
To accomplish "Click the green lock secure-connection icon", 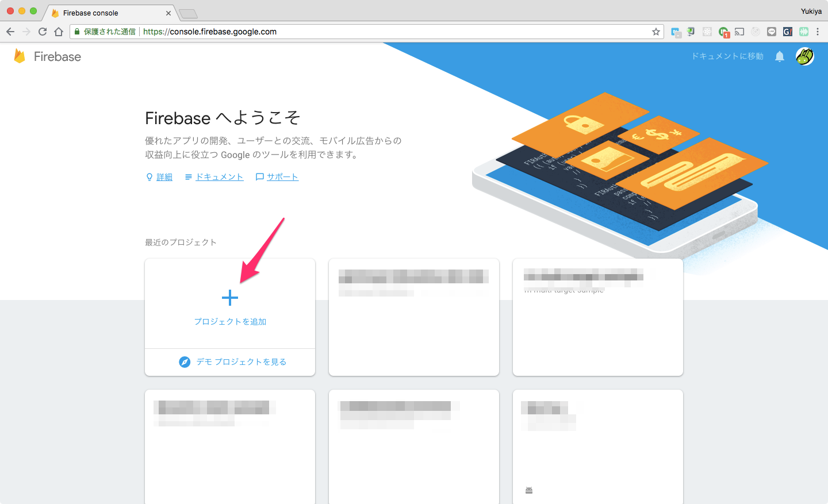I will coord(77,32).
